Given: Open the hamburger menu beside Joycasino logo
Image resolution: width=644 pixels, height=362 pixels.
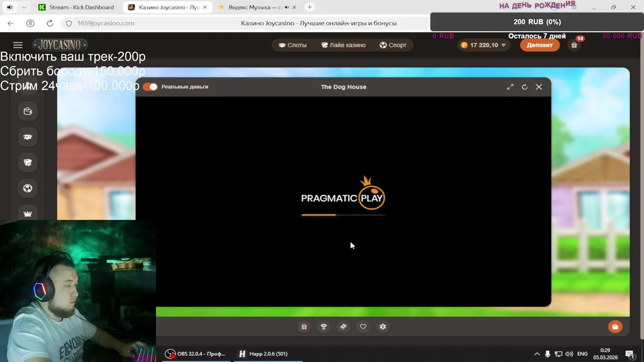Looking at the screenshot, I should click(18, 45).
